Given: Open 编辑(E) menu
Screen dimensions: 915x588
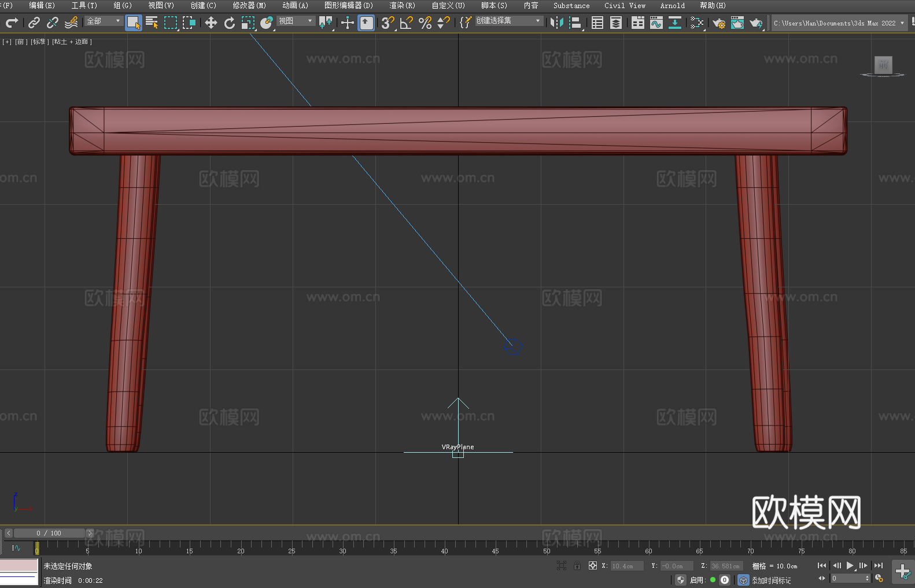Looking at the screenshot, I should click(42, 5).
